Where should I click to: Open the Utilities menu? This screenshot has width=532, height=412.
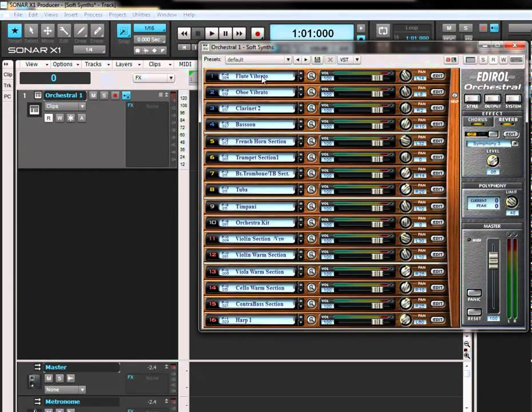(141, 15)
